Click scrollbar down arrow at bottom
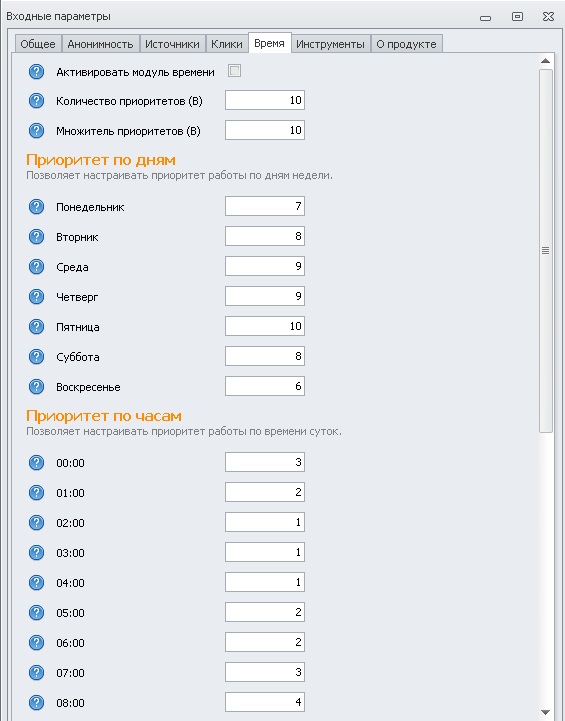565x721 pixels. tap(546, 713)
